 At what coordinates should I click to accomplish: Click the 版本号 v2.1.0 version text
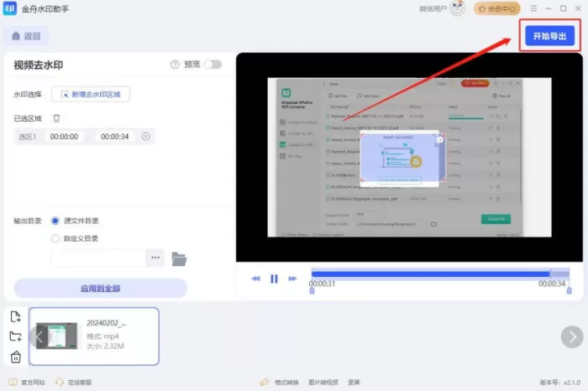tap(560, 382)
